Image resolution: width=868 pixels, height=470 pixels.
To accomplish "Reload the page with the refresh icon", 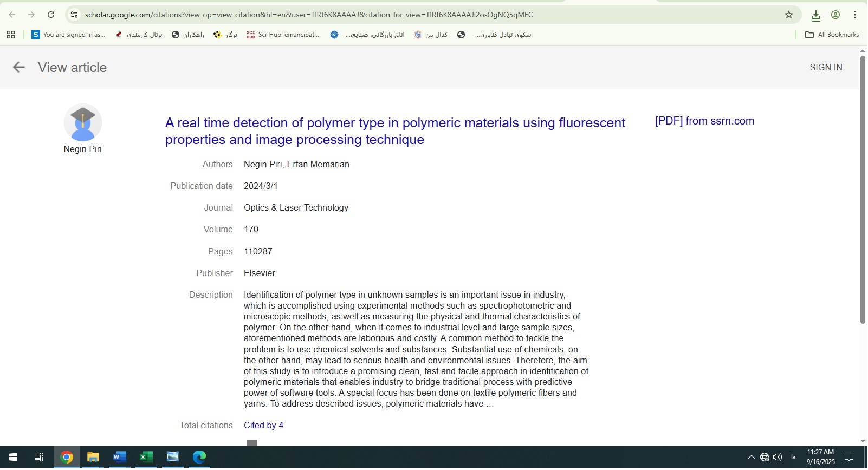I will [x=51, y=15].
